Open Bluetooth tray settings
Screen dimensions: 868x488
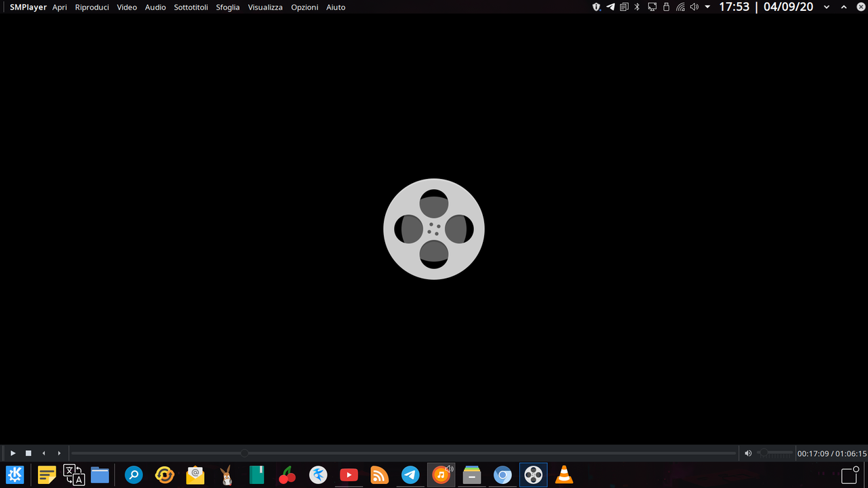(637, 7)
